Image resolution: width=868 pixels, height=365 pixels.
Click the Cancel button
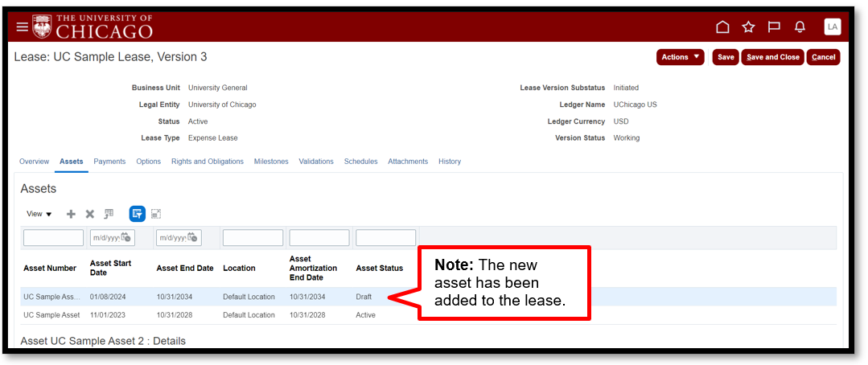click(x=823, y=57)
